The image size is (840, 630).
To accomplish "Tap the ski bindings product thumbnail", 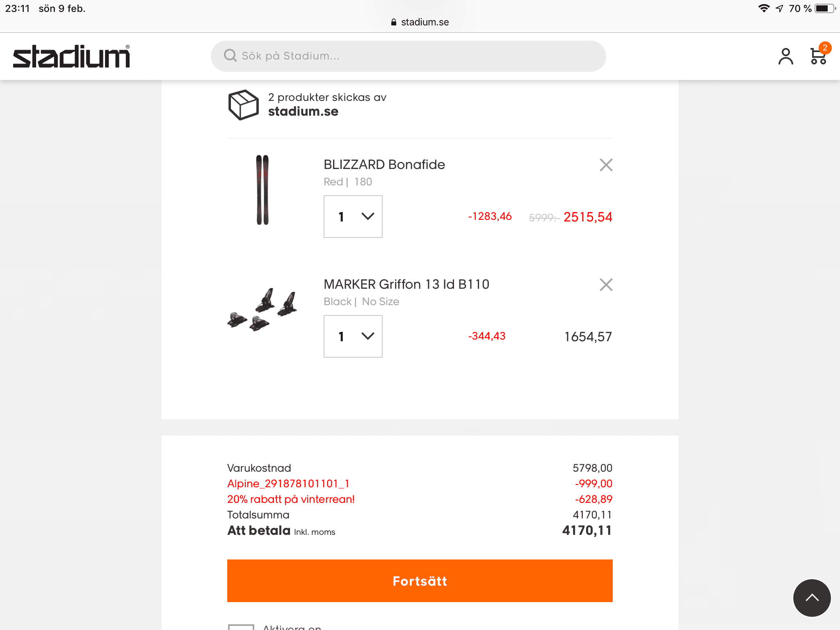I will click(x=262, y=310).
